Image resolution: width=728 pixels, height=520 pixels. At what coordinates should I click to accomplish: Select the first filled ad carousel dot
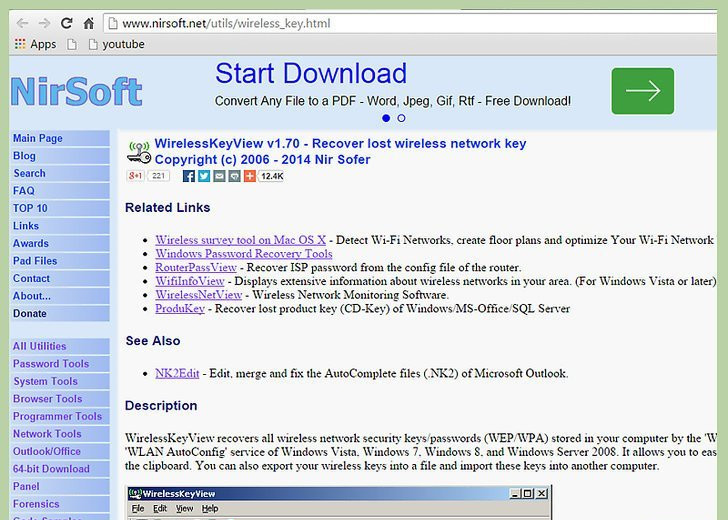click(386, 118)
